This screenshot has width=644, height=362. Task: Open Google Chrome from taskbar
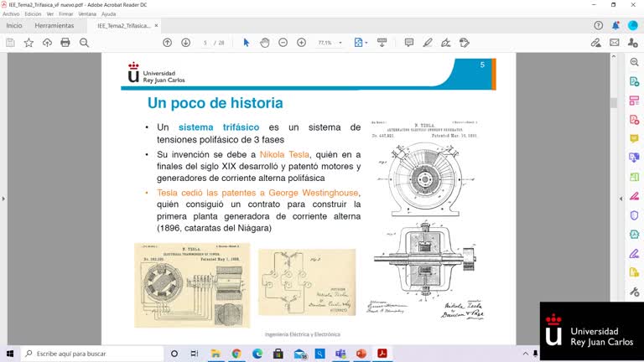tap(236, 354)
